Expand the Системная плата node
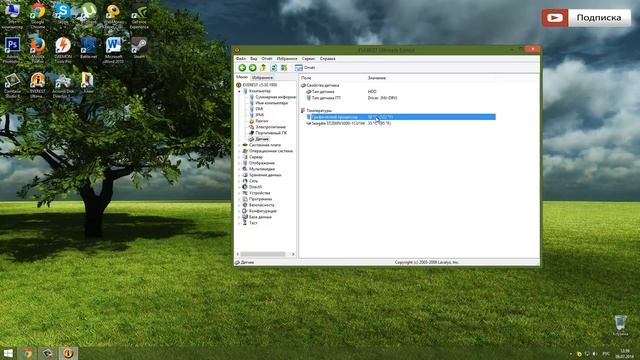The image size is (640, 360). (x=239, y=145)
